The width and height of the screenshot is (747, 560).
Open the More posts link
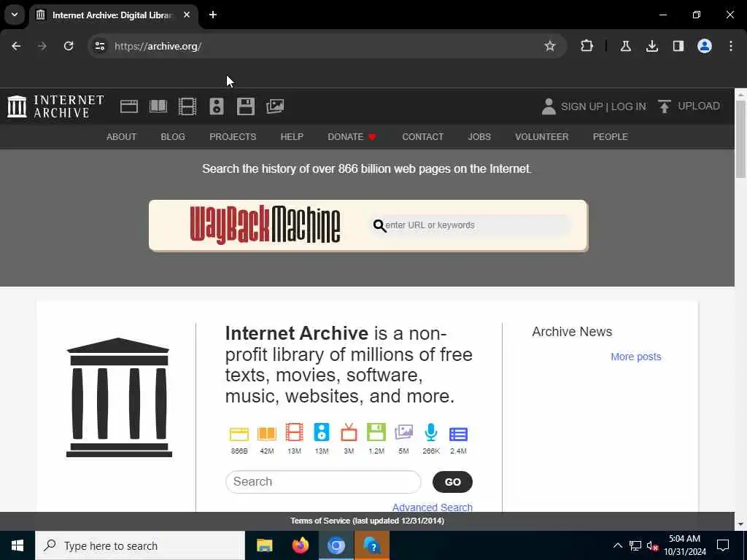tap(636, 357)
